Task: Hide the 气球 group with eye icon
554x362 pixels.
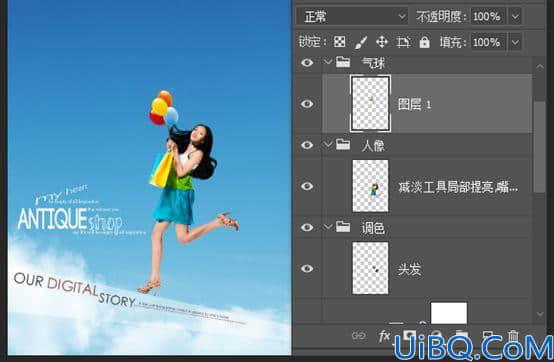Action: [x=307, y=63]
